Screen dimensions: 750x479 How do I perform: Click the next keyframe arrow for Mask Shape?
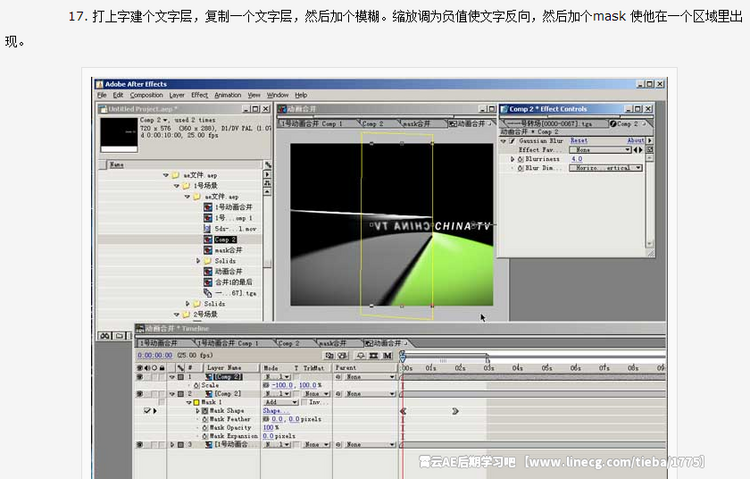[154, 411]
